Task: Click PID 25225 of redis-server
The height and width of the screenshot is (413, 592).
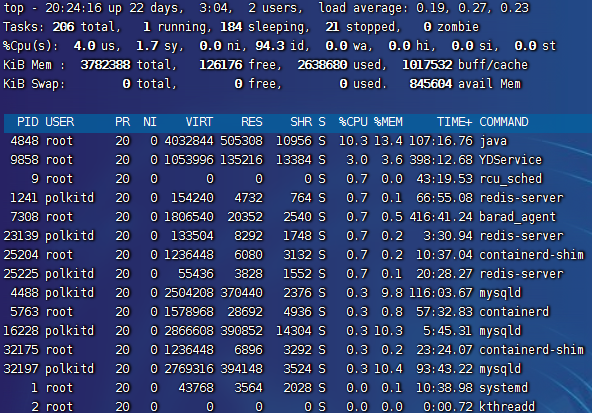Action: click(21, 274)
